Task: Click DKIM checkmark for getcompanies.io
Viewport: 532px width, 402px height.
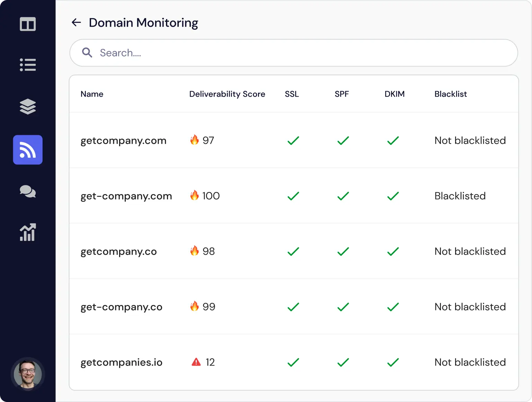Action: [x=393, y=362]
